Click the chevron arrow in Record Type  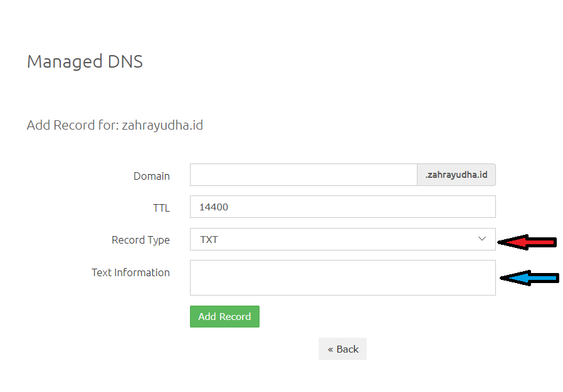tap(482, 239)
